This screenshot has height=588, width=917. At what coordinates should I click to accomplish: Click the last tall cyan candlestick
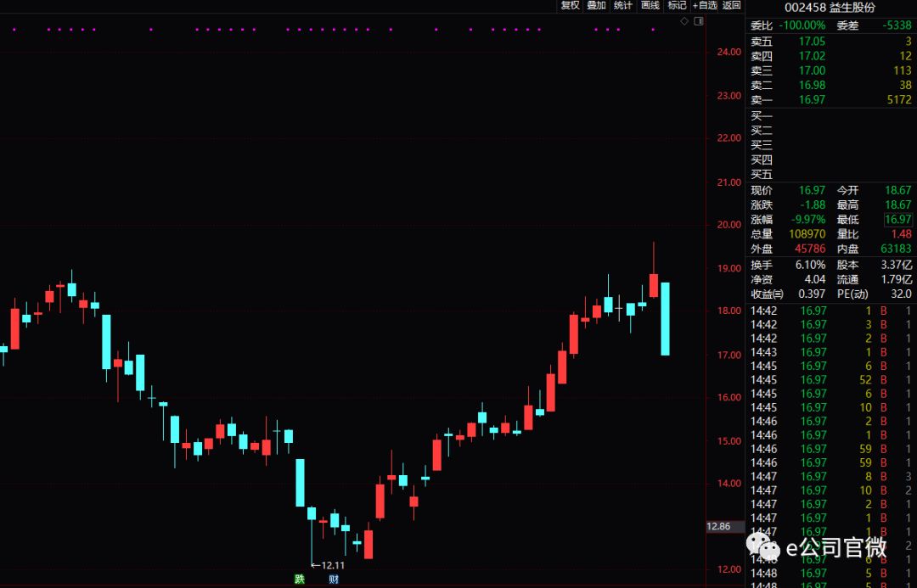[x=666, y=319]
